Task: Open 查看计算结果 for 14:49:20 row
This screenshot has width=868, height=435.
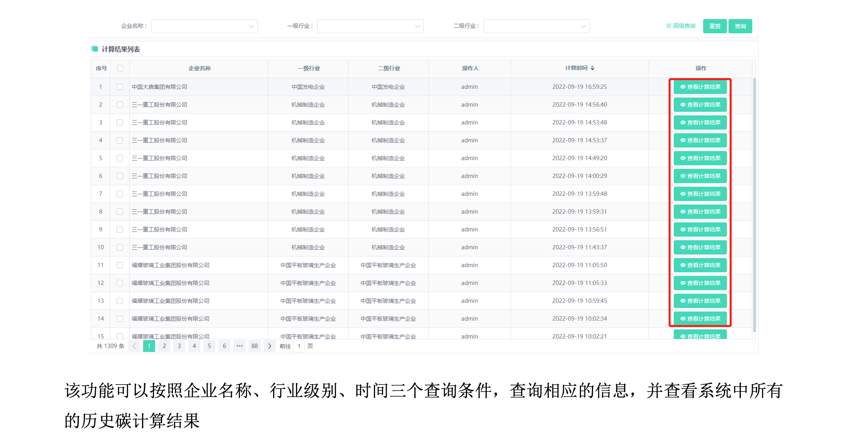Action: click(700, 158)
